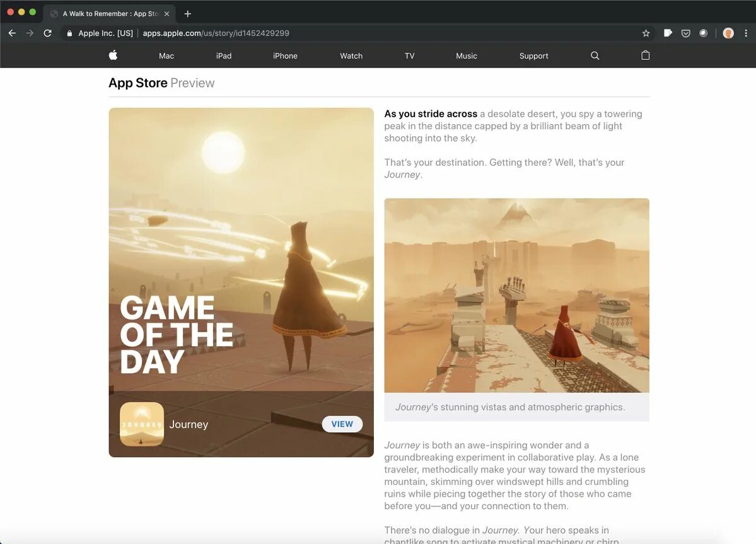Open TV in Apple navigation

[x=409, y=56]
